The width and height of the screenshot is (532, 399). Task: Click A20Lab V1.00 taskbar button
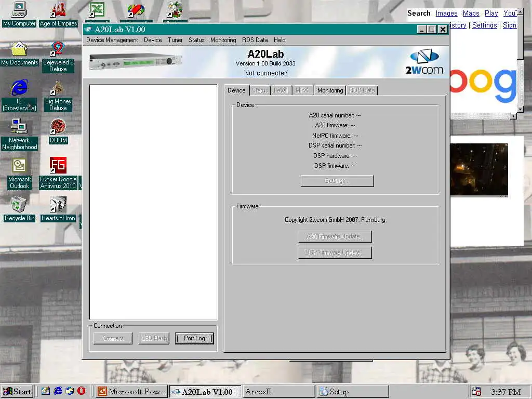[205, 392]
